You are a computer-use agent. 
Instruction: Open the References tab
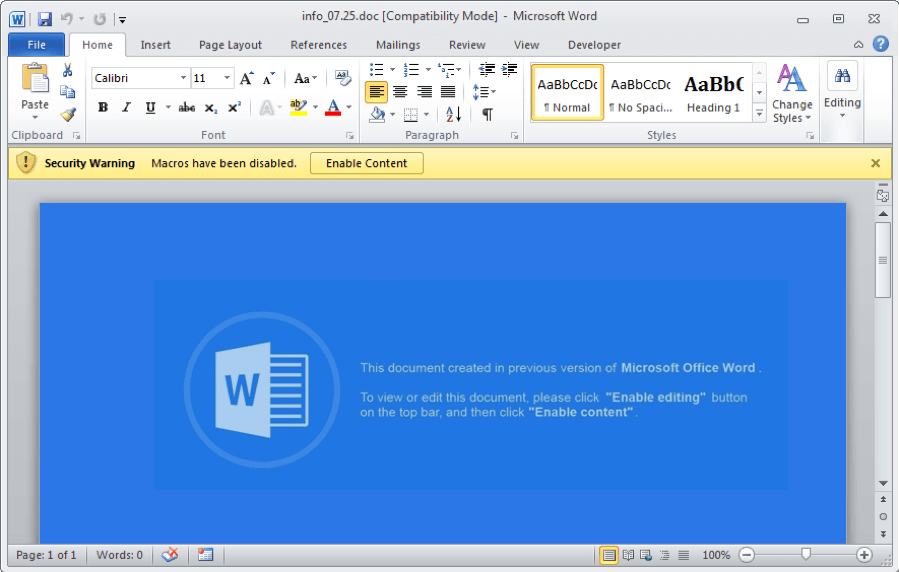pyautogui.click(x=318, y=45)
